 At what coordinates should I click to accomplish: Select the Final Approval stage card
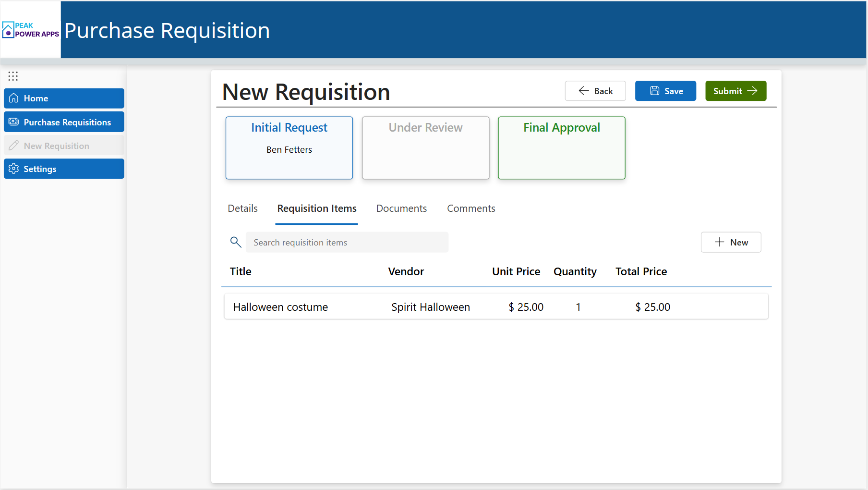point(561,148)
